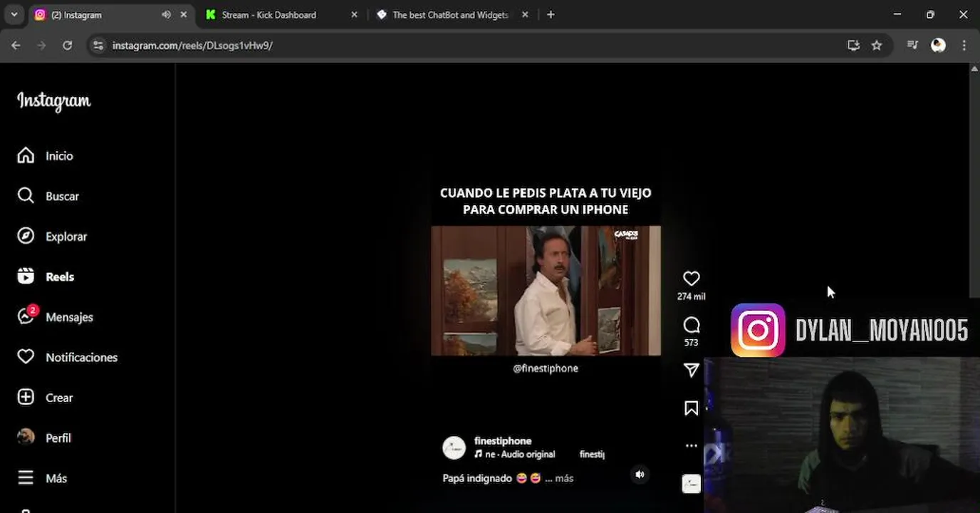The height and width of the screenshot is (513, 980).
Task: Click the page vertical scrollbar
Action: [975, 185]
